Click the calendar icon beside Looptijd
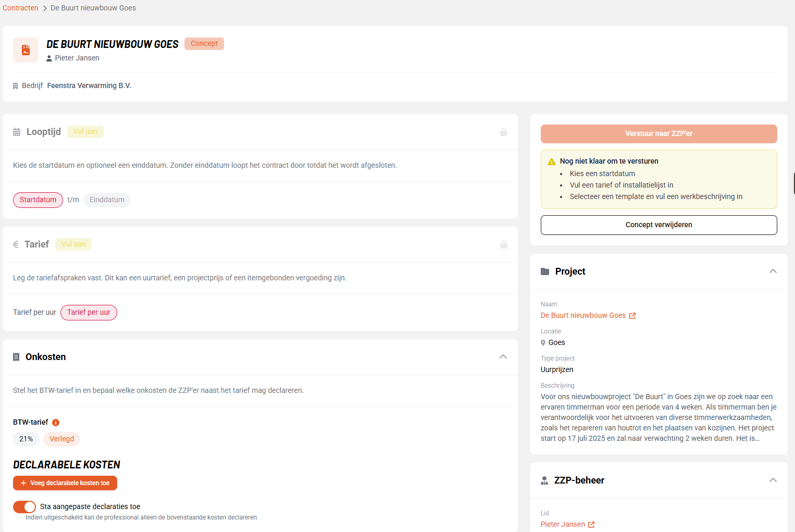This screenshot has height=532, width=795. tap(17, 132)
